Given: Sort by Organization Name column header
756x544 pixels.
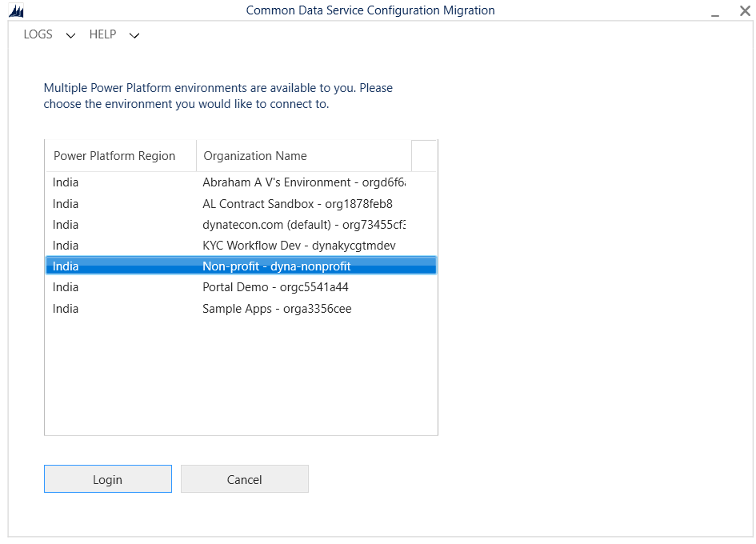Looking at the screenshot, I should [x=255, y=156].
